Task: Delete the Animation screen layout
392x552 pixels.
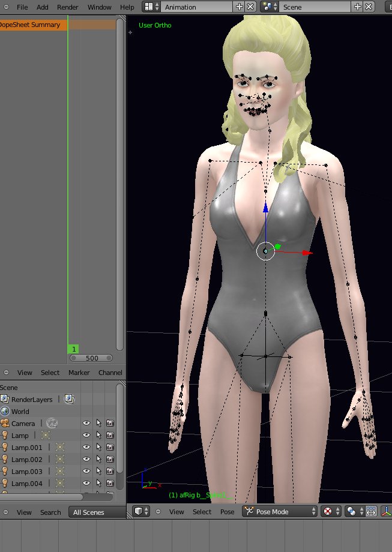Action: [x=250, y=7]
